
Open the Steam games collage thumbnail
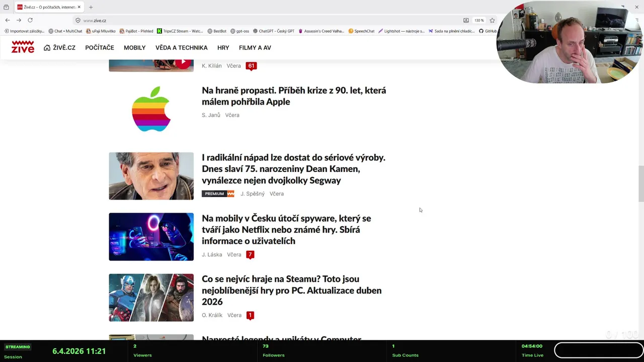coord(151,298)
